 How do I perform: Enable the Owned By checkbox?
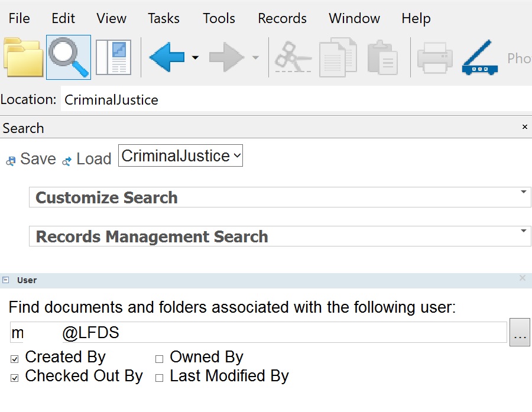(159, 359)
